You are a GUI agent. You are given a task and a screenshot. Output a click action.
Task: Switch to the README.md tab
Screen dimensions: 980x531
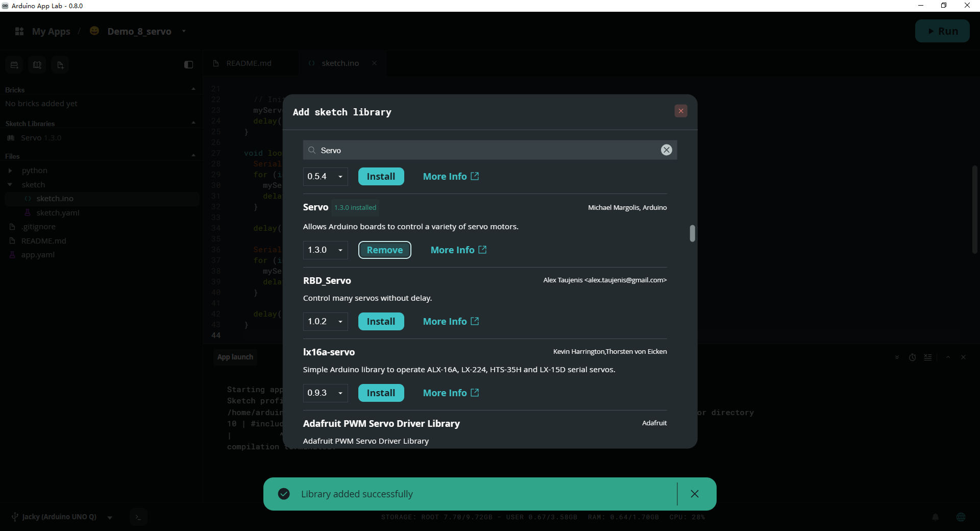click(x=249, y=63)
